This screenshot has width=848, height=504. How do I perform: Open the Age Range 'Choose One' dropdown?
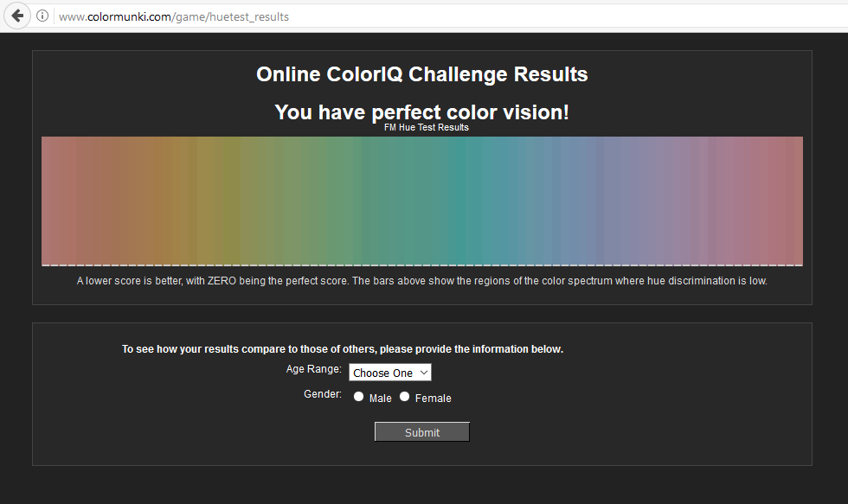pos(389,373)
